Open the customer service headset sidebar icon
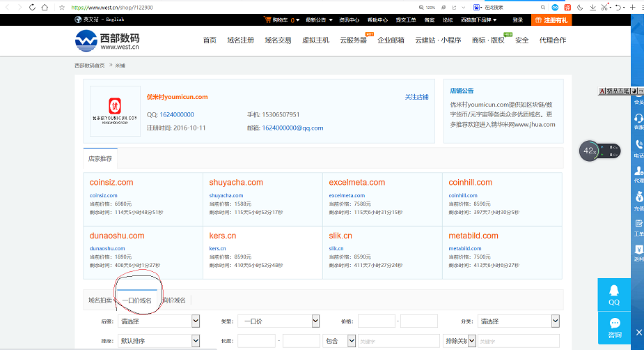The width and height of the screenshot is (644, 350). tap(638, 119)
